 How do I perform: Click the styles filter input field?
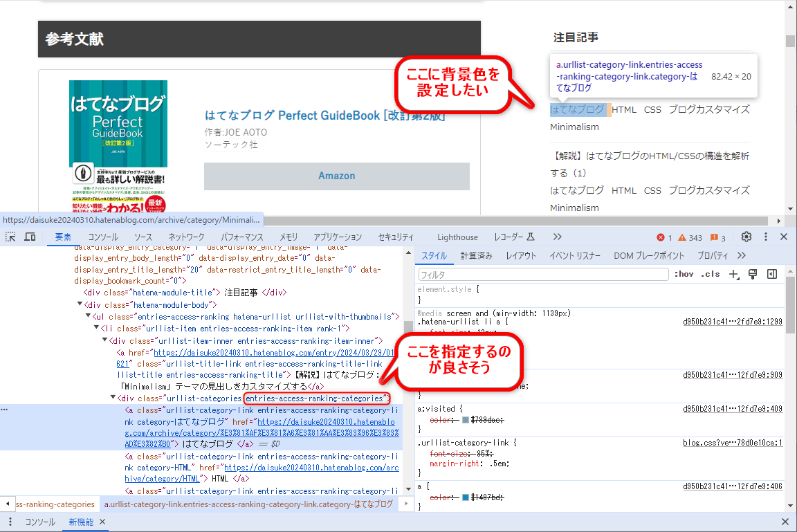click(x=543, y=275)
